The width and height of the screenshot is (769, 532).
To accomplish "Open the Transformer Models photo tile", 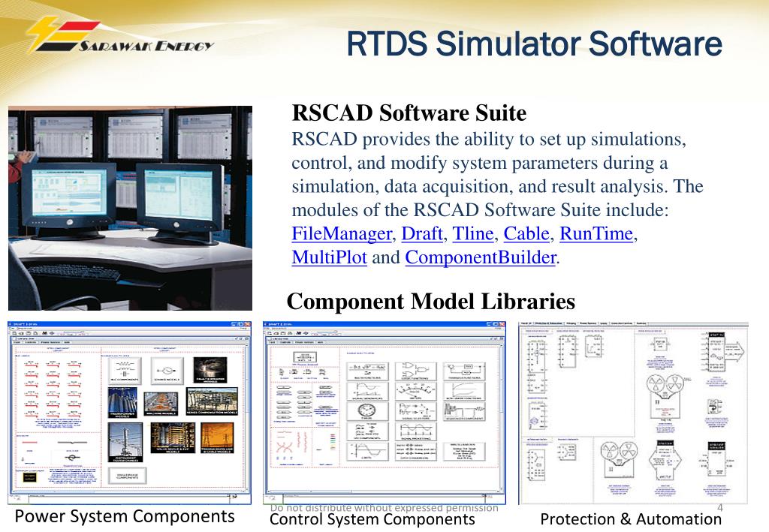I will pos(122,403).
